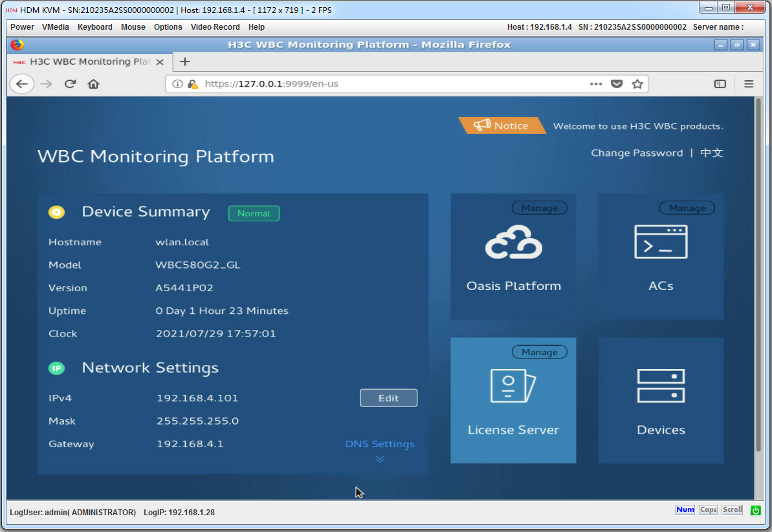Open Firefox hamburger menu

tap(749, 83)
